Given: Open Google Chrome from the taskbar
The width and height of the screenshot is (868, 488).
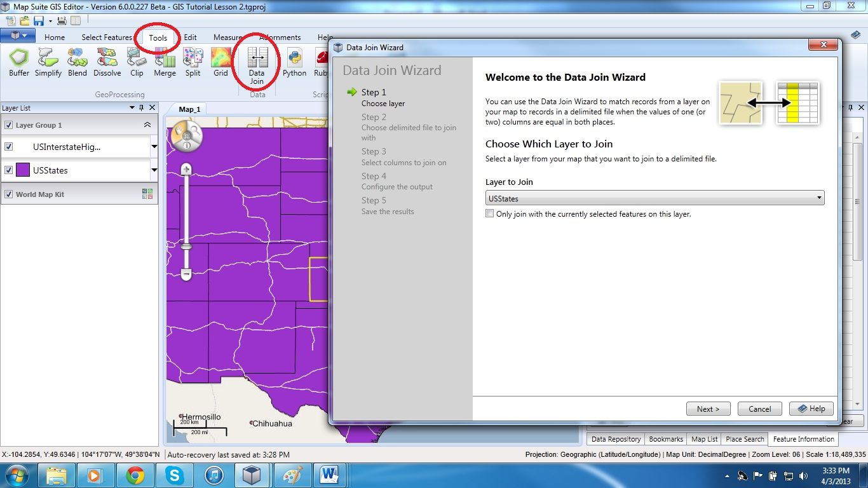Looking at the screenshot, I should (x=135, y=475).
